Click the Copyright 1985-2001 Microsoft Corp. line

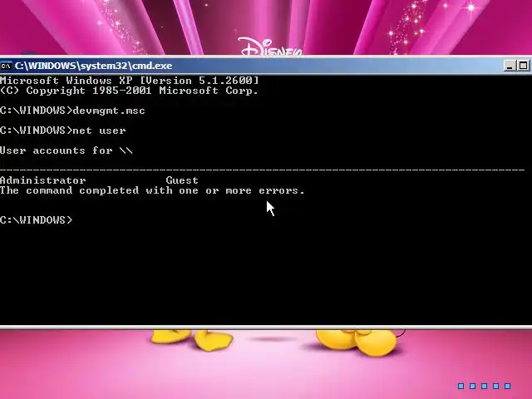(x=130, y=91)
